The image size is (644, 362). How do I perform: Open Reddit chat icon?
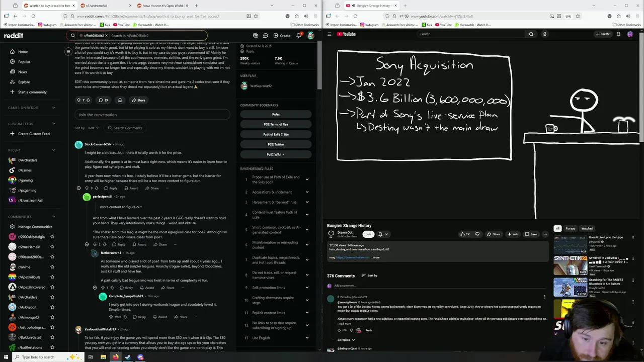click(x=265, y=36)
